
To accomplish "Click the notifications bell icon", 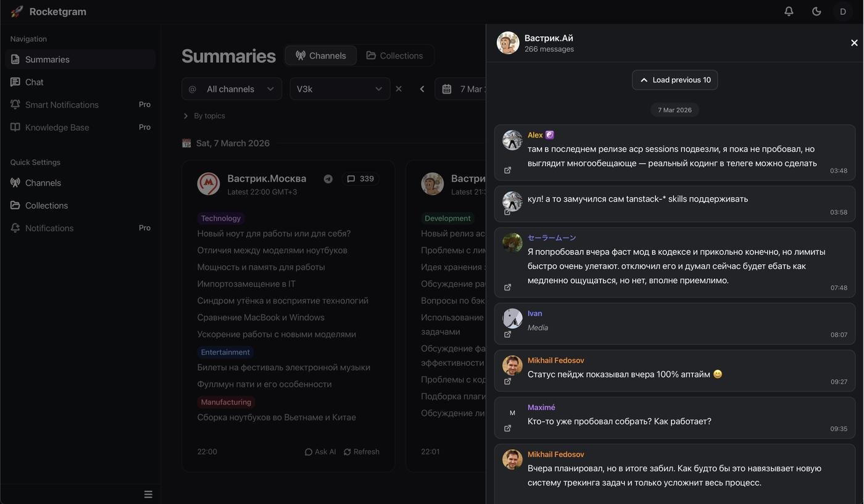I will point(789,11).
